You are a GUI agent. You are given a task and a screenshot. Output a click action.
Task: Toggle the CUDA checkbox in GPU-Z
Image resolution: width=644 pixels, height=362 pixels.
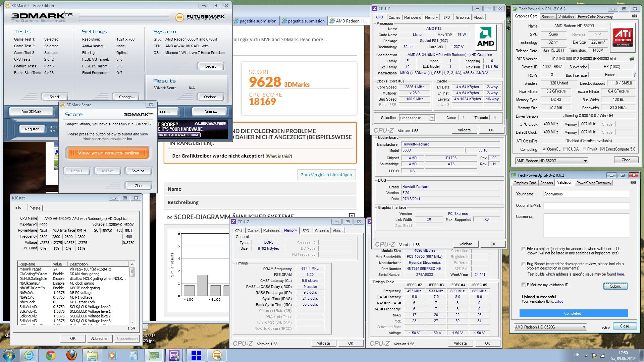click(x=565, y=149)
